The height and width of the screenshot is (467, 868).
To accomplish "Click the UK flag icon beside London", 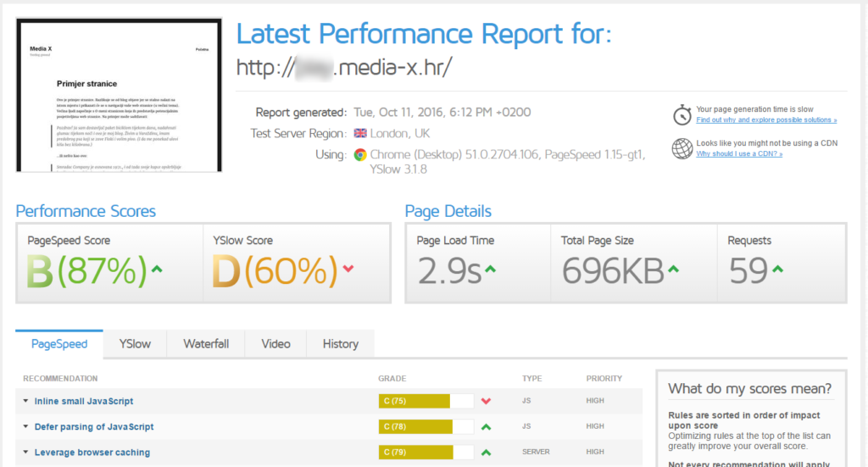I will click(360, 134).
